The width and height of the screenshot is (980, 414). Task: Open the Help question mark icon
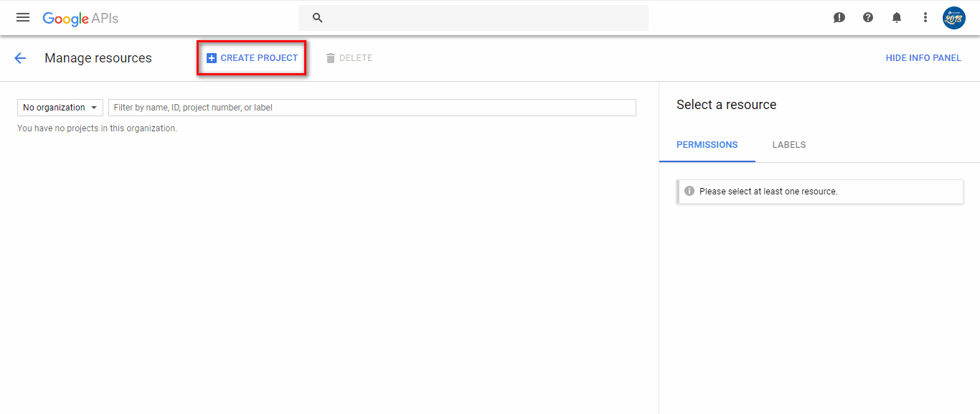click(868, 18)
